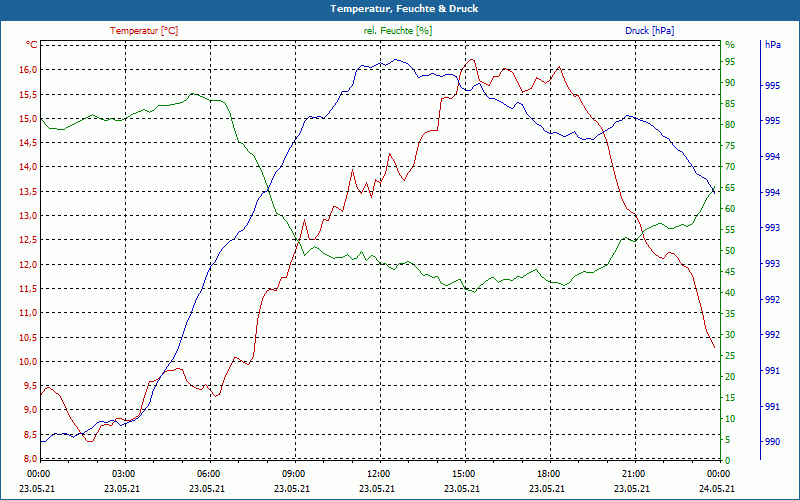Click the '60' humidity axis value
800x500 pixels.
[x=730, y=209]
